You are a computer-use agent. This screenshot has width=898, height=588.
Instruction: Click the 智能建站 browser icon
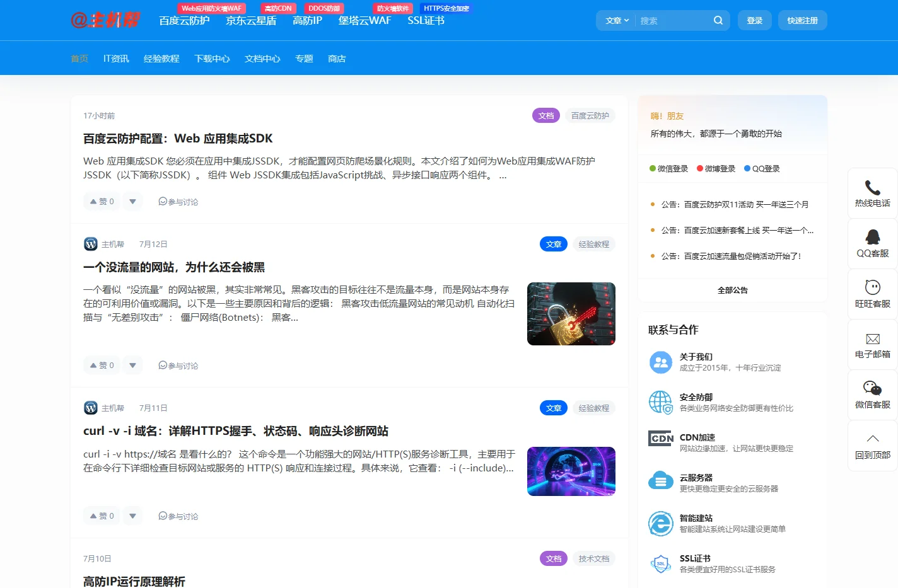pos(661,524)
